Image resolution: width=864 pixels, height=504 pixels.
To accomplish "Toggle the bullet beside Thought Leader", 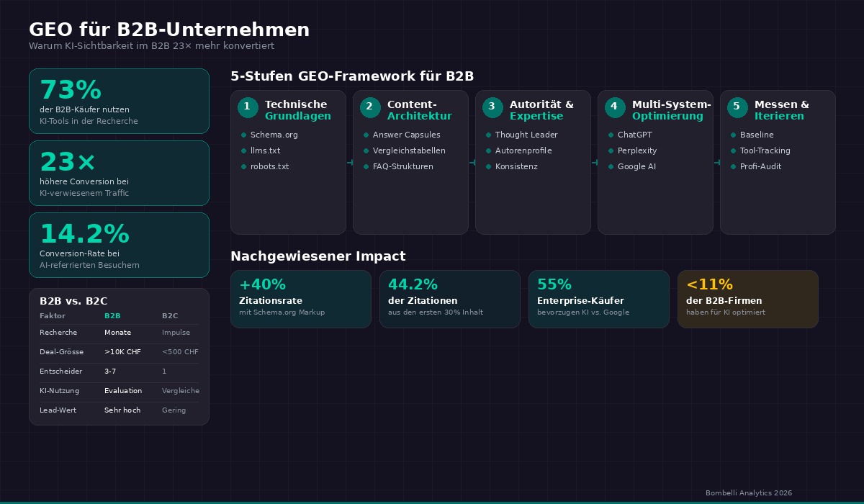I will point(489,135).
